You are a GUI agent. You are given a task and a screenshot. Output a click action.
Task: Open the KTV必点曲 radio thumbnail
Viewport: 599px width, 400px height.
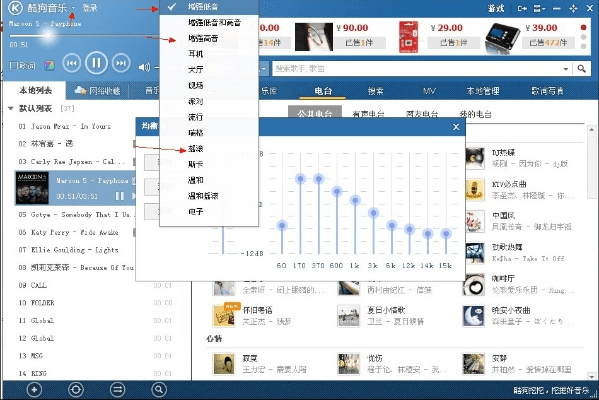[x=475, y=189]
